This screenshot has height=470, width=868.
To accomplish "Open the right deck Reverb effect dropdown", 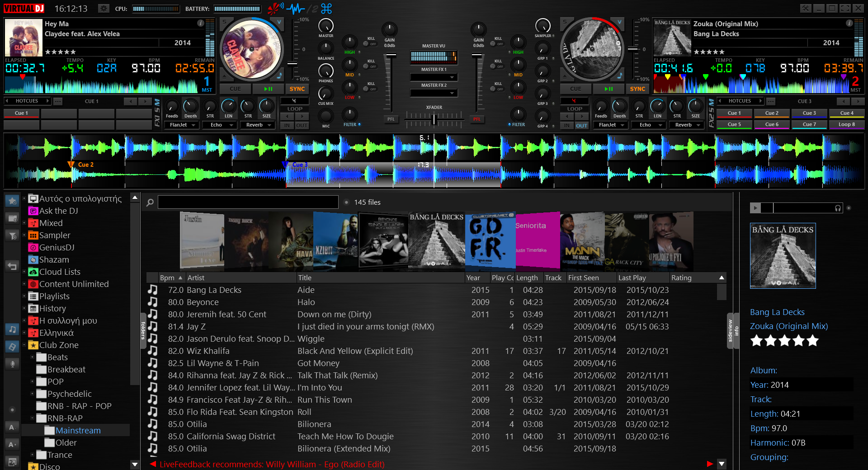I will tap(698, 125).
